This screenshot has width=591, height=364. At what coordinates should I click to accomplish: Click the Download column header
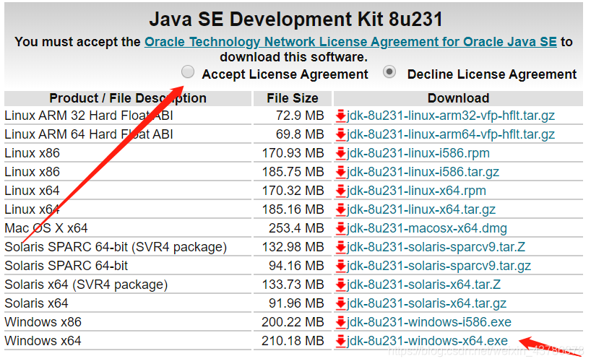point(458,98)
